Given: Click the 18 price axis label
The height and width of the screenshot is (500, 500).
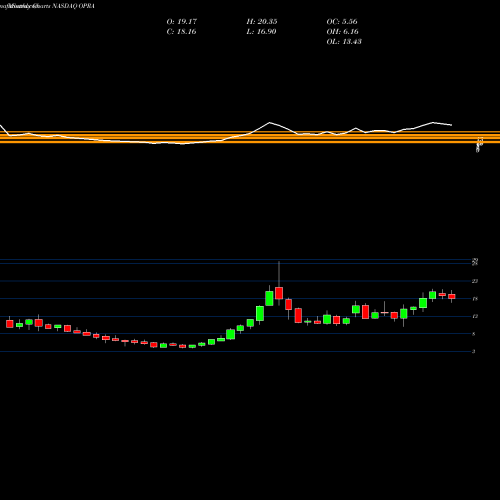Looking at the screenshot, I should click(475, 299).
